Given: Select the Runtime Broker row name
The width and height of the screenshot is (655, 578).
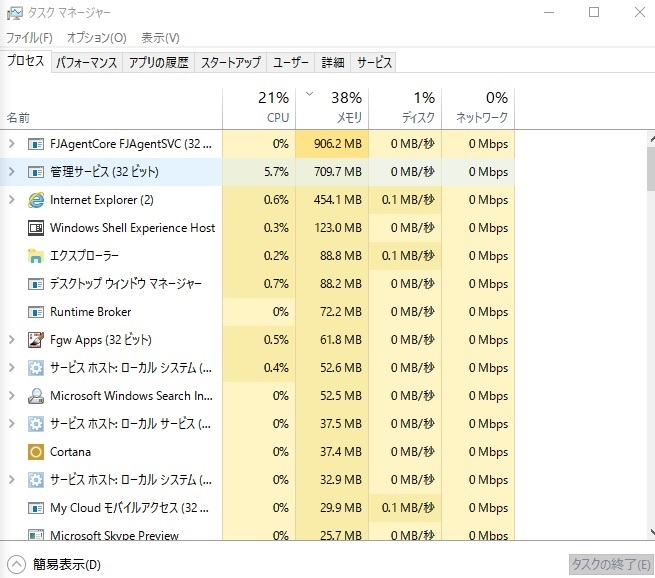Looking at the screenshot, I should tap(91, 312).
